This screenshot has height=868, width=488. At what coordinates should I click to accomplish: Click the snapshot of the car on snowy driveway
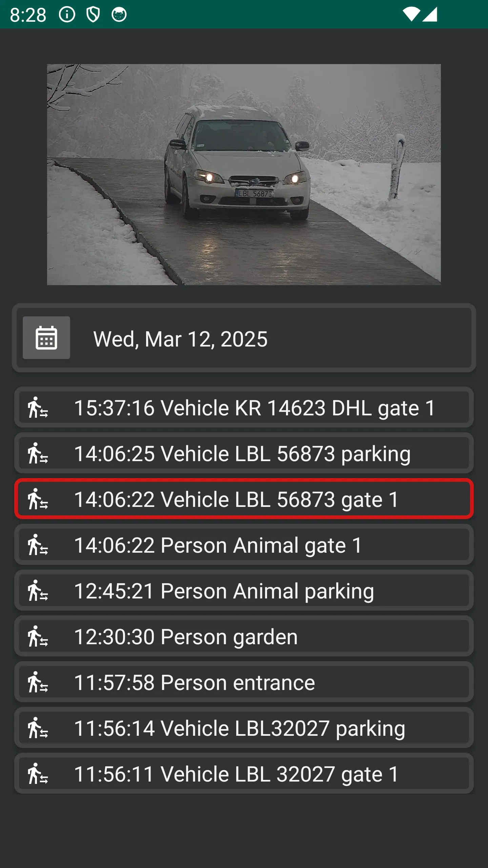(x=244, y=174)
